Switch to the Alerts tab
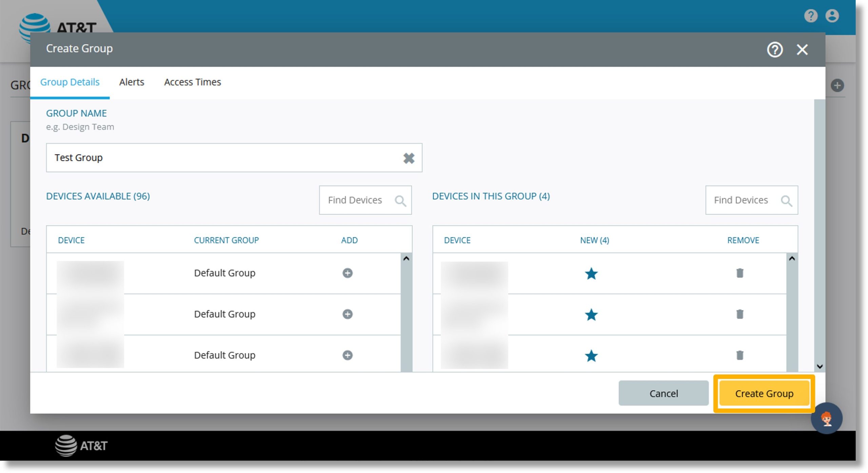The image size is (868, 473). pyautogui.click(x=131, y=82)
